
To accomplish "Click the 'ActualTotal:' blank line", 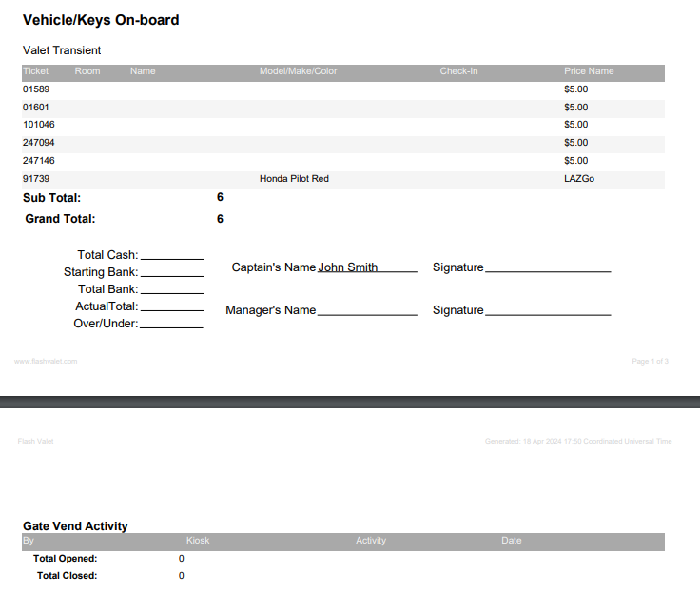I will pyautogui.click(x=172, y=308).
